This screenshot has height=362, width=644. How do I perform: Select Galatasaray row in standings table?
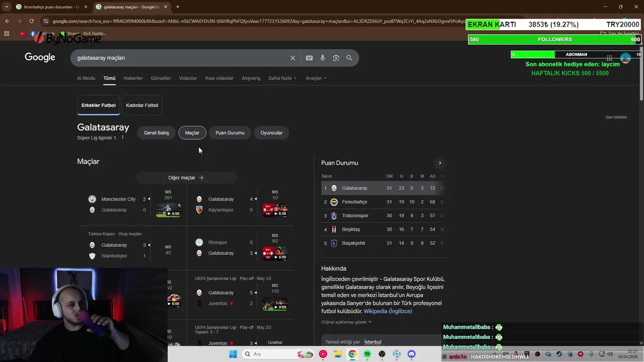[x=383, y=188]
